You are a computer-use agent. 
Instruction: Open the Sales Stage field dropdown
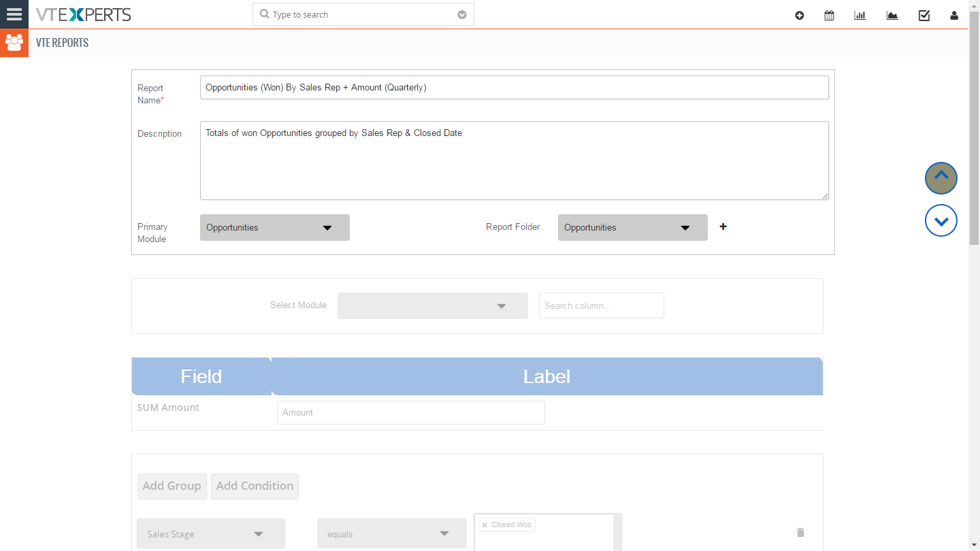211,534
